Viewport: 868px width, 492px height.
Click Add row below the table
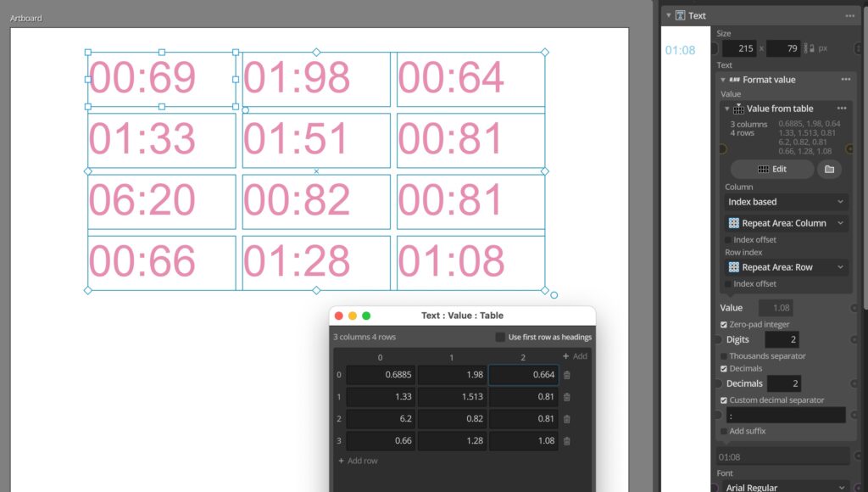(358, 461)
